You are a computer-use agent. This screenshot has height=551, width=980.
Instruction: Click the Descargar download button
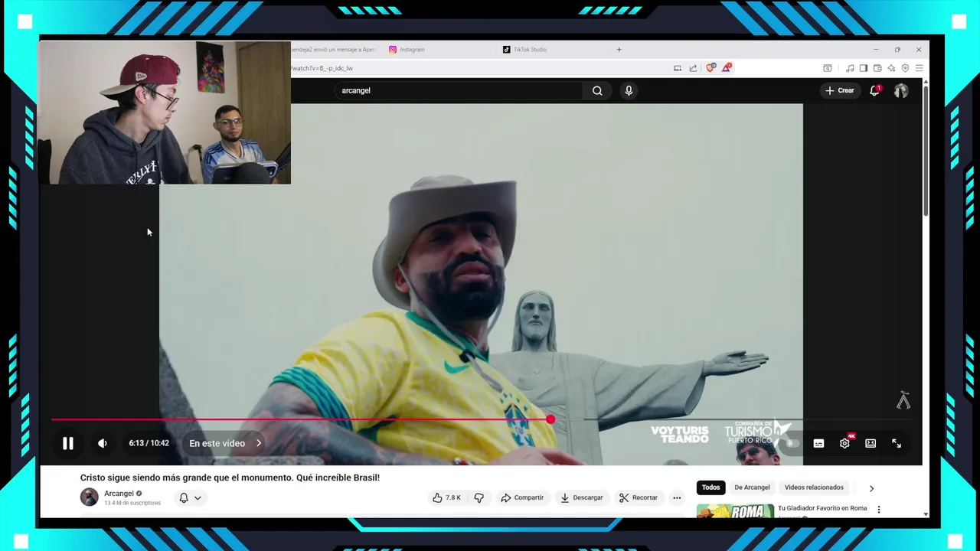pyautogui.click(x=582, y=497)
